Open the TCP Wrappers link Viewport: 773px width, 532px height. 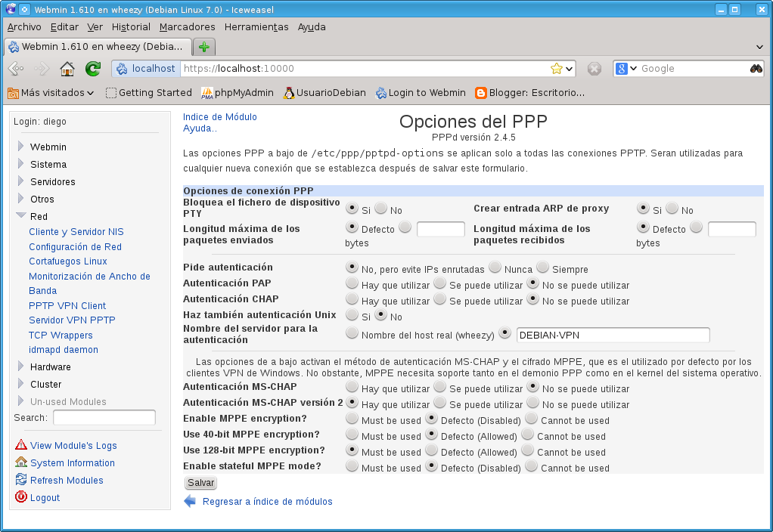(x=61, y=335)
